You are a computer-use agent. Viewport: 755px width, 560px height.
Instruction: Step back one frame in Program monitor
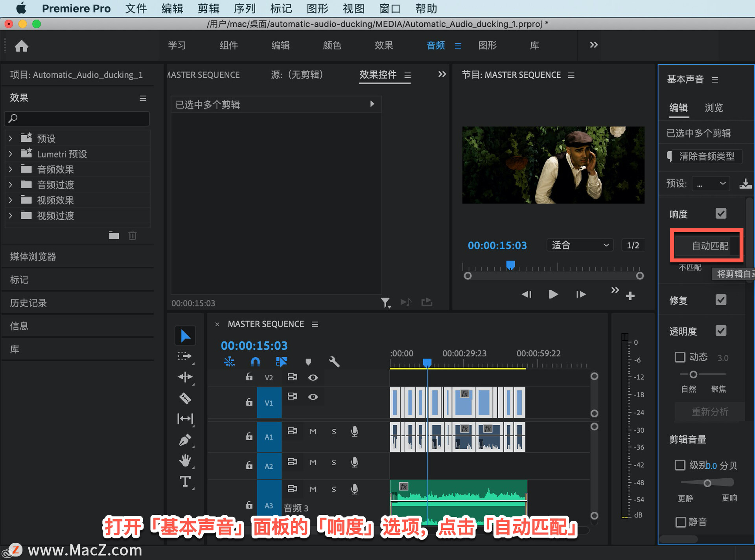click(x=527, y=294)
